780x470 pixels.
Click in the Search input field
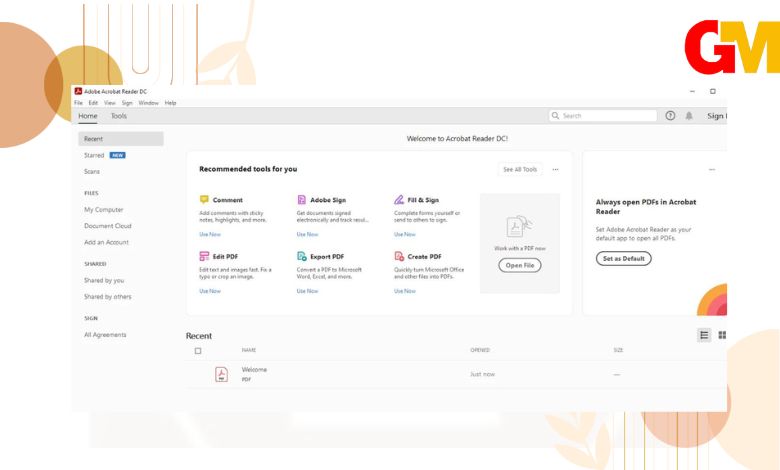(603, 115)
